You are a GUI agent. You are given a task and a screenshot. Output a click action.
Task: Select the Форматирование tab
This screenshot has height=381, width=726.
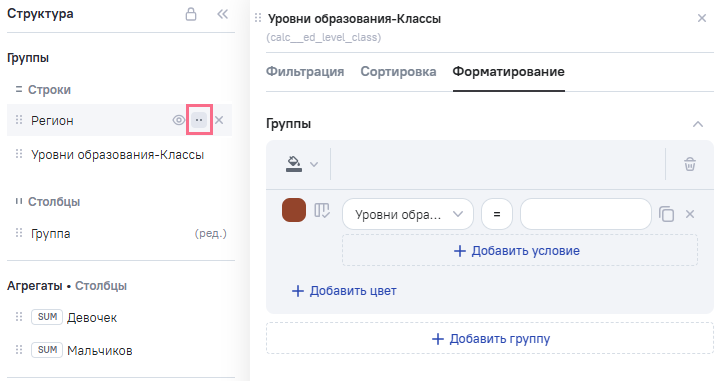[x=508, y=72]
